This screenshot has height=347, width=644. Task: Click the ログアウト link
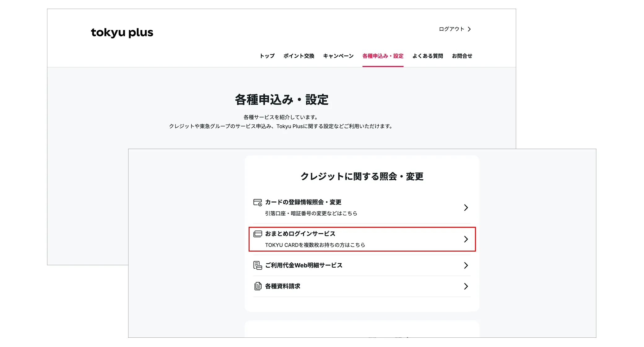[451, 29]
